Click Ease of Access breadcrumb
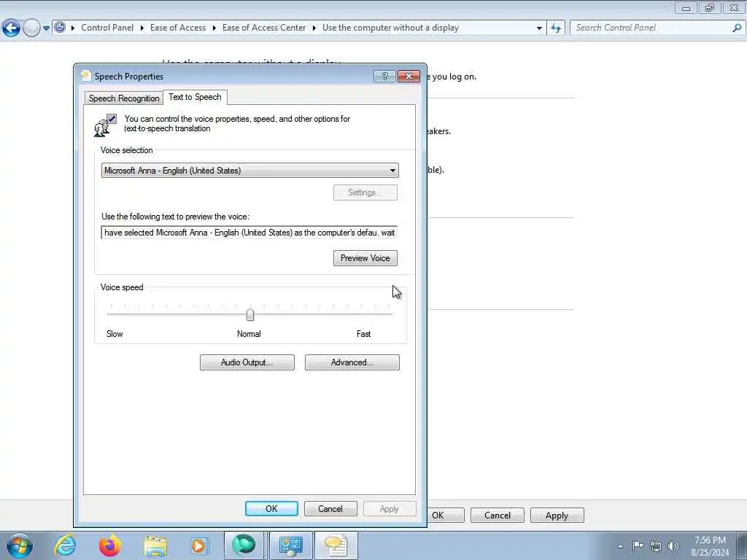This screenshot has height=560, width=747. coord(178,28)
